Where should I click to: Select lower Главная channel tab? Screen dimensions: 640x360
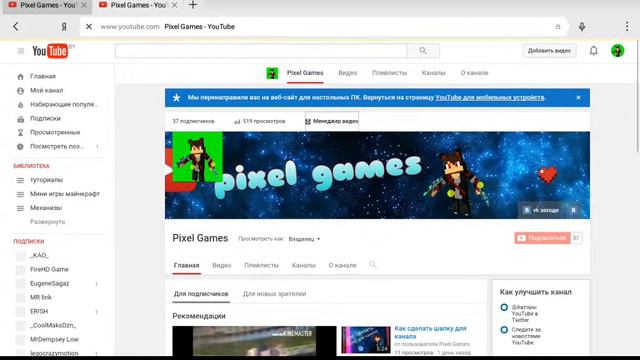(x=187, y=265)
